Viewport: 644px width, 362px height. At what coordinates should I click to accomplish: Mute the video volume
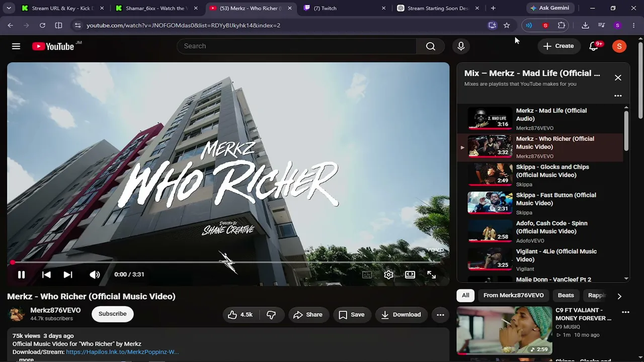tap(95, 275)
